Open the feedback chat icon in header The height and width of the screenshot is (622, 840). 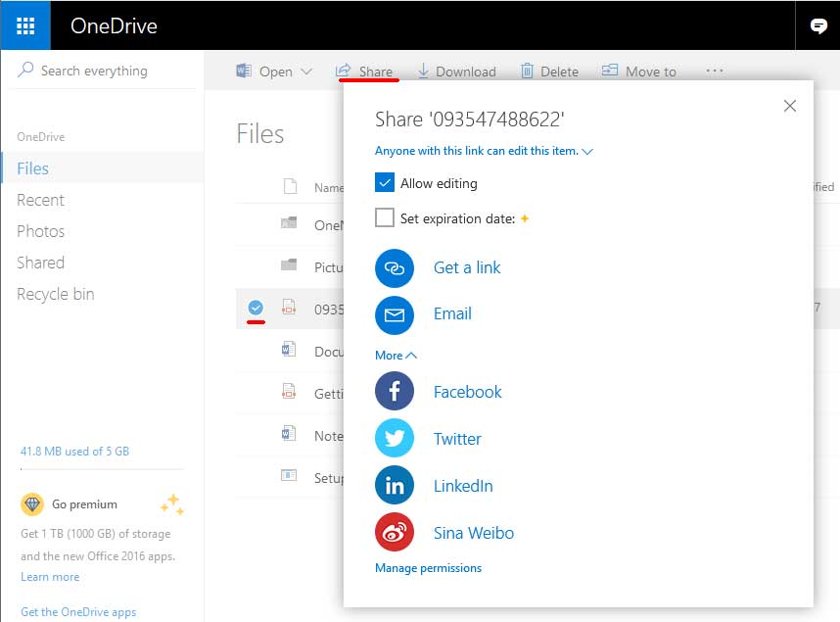pos(818,25)
